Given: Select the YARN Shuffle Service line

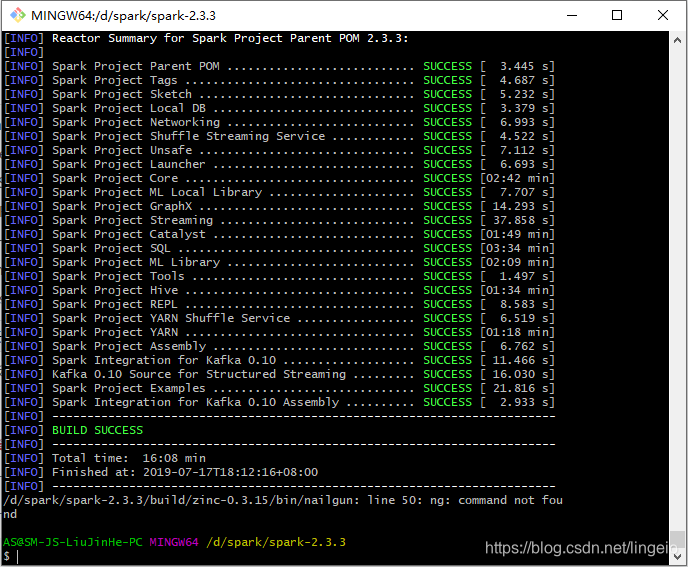Looking at the screenshot, I should pos(280,319).
